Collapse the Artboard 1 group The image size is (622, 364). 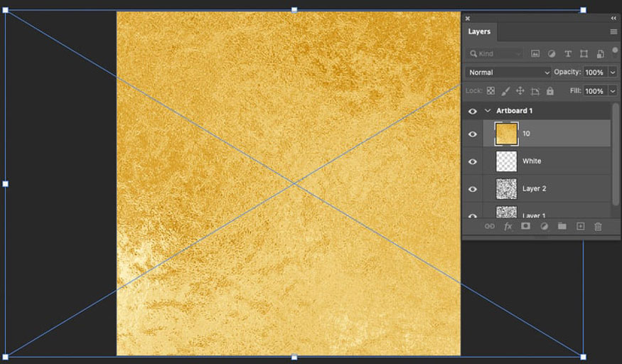click(x=488, y=111)
